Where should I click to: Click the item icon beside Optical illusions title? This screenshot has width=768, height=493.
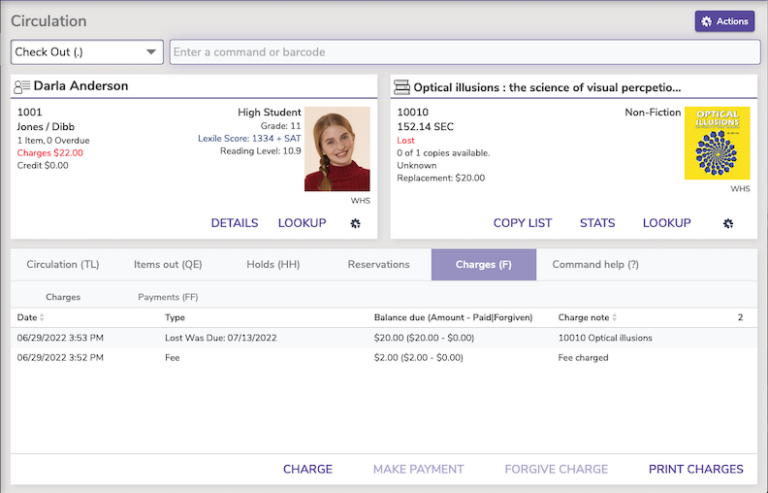[x=402, y=87]
